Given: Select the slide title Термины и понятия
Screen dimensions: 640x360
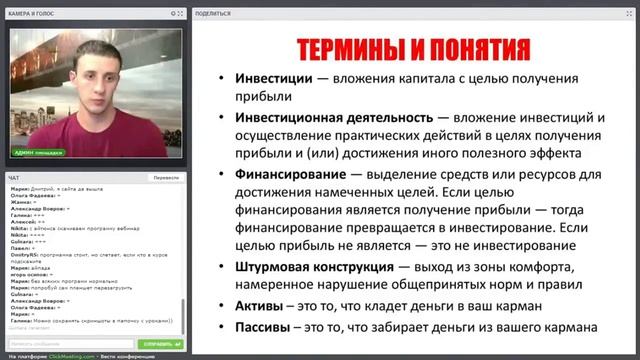Looking at the screenshot, I should click(413, 50).
